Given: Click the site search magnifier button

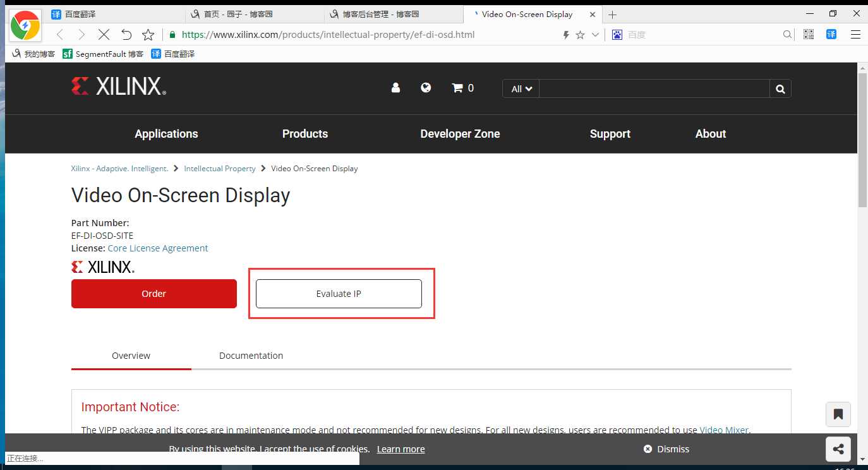Looking at the screenshot, I should coord(780,88).
